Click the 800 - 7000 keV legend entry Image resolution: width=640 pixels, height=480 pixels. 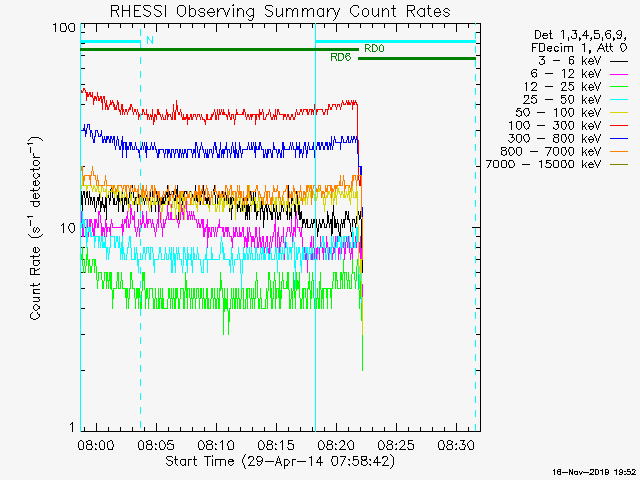(564, 151)
